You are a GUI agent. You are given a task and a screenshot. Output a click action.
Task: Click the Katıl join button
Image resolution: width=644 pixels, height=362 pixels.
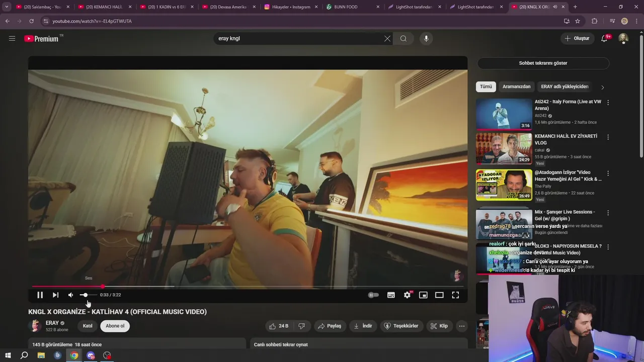(88, 326)
